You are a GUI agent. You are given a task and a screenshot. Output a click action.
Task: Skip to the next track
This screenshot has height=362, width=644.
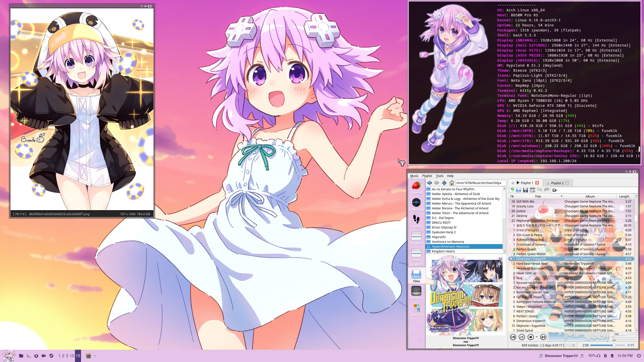pyautogui.click(x=543, y=337)
